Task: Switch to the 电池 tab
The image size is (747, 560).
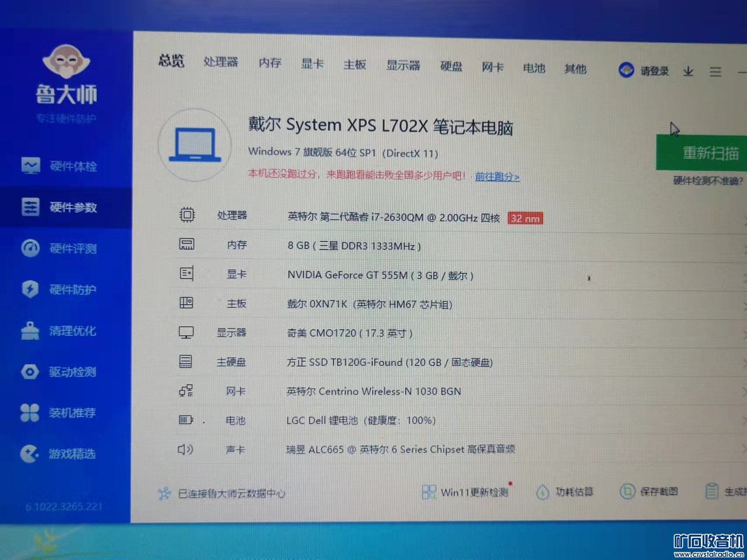Action: pos(534,69)
